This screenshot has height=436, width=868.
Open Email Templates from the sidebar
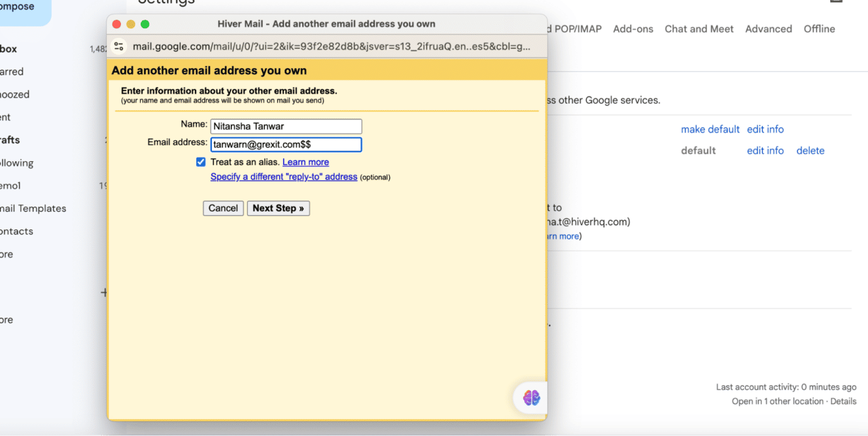[32, 208]
